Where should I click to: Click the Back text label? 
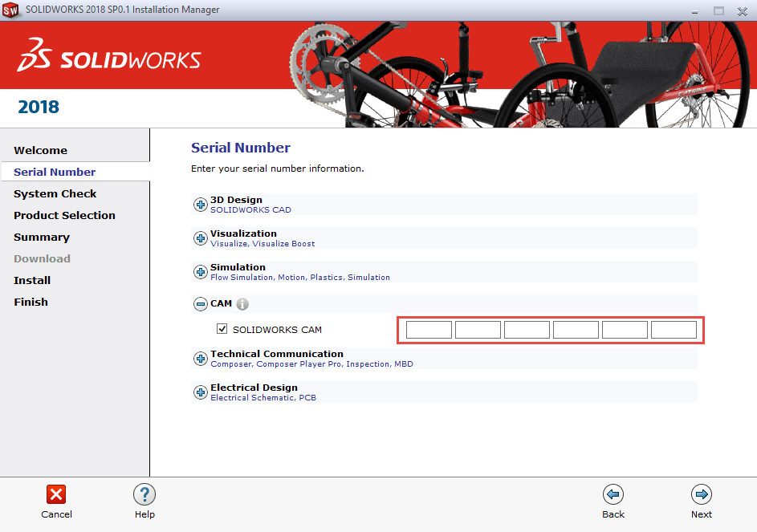tap(613, 514)
